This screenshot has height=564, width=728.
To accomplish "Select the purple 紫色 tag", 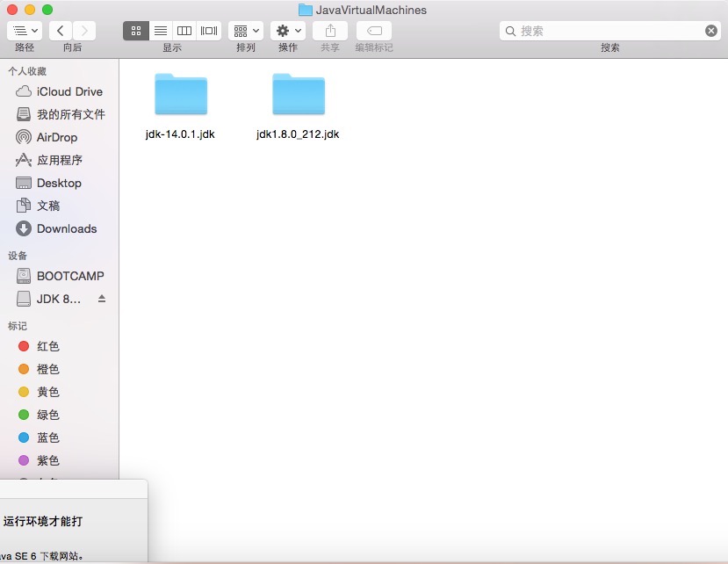I will (60, 460).
